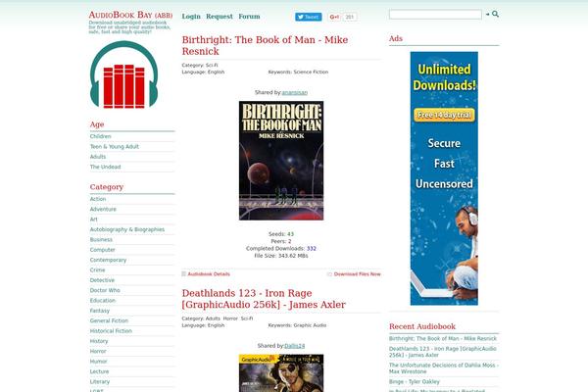
Task: Open the Detective category
Action: click(x=102, y=280)
